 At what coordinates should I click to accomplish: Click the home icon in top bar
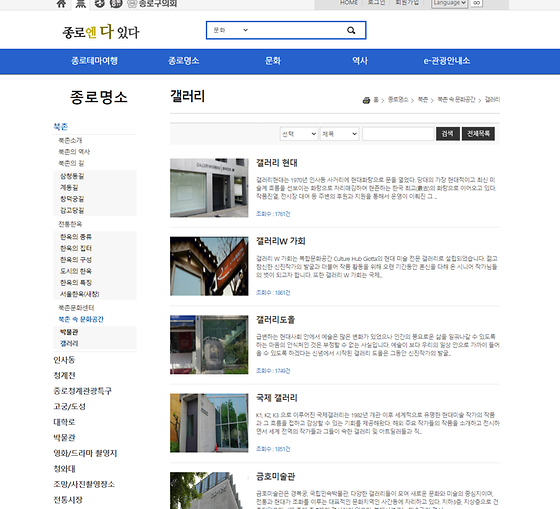tap(61, 4)
